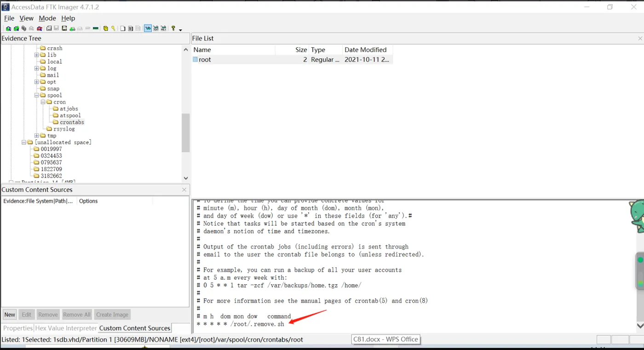Open the View menu
Image resolution: width=644 pixels, height=350 pixels.
[x=26, y=18]
